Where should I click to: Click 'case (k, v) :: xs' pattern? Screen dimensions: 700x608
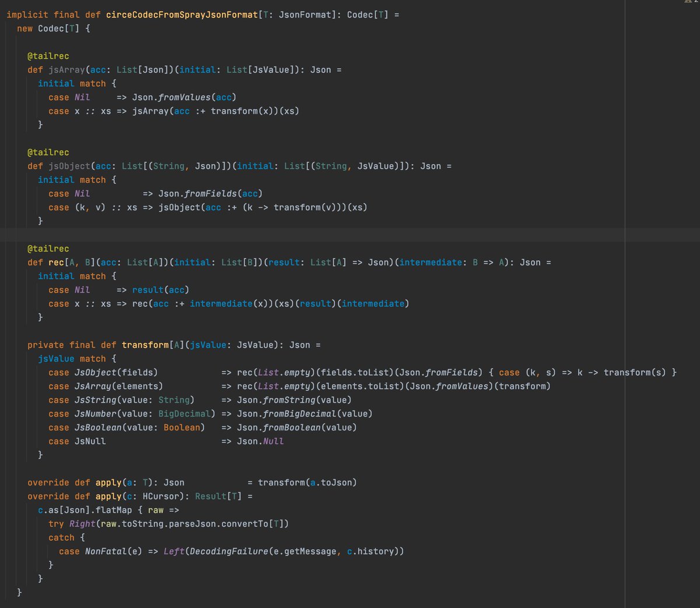pyautogui.click(x=93, y=207)
